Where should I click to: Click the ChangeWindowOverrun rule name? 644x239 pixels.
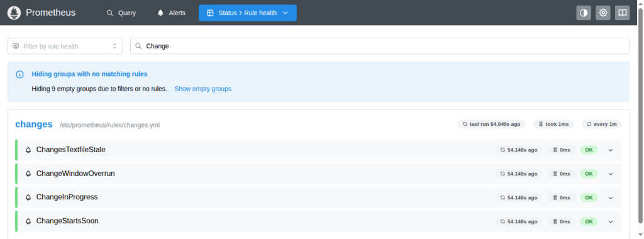(x=75, y=174)
